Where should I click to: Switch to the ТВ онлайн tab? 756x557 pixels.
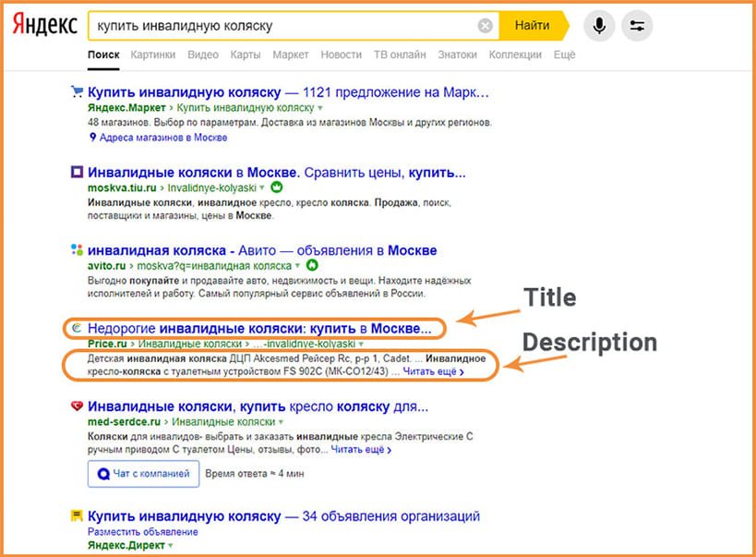[400, 54]
